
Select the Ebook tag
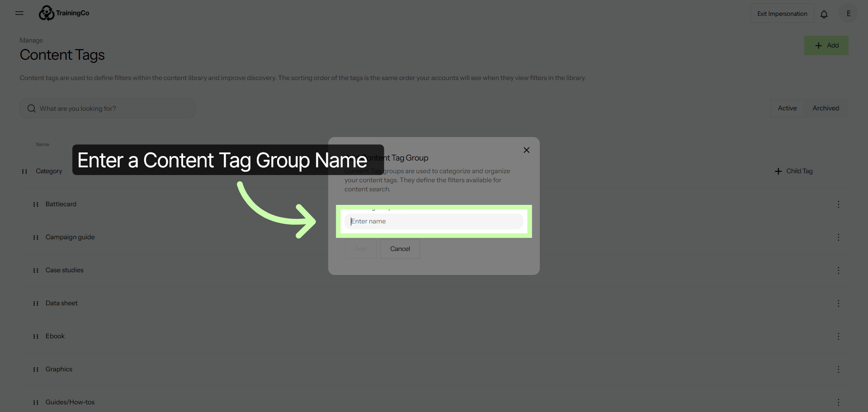pos(55,336)
